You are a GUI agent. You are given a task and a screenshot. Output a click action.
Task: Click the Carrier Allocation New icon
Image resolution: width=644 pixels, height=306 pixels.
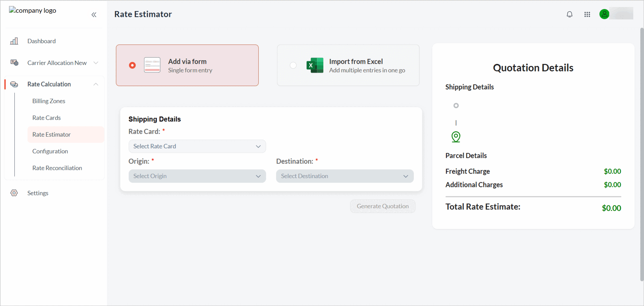[x=14, y=63]
